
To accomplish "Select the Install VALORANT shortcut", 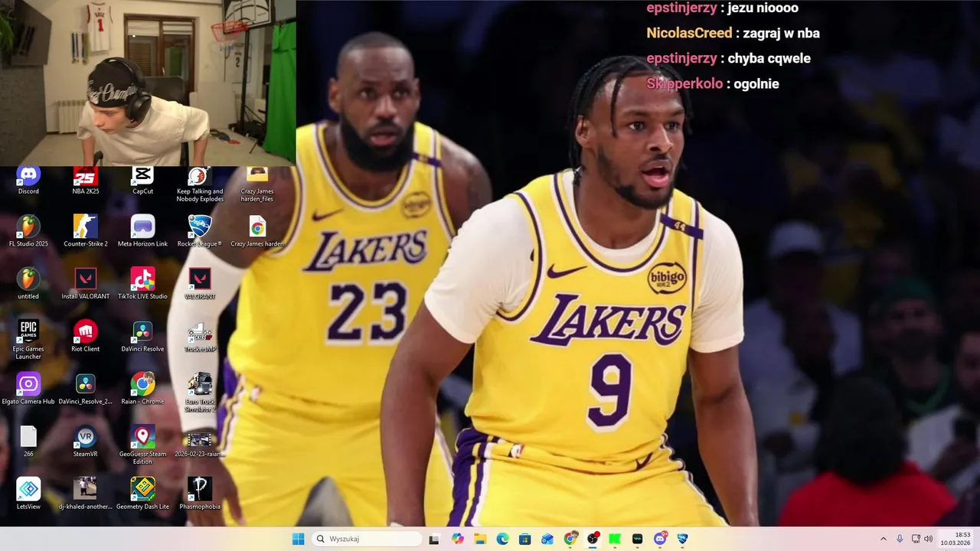I will (85, 283).
